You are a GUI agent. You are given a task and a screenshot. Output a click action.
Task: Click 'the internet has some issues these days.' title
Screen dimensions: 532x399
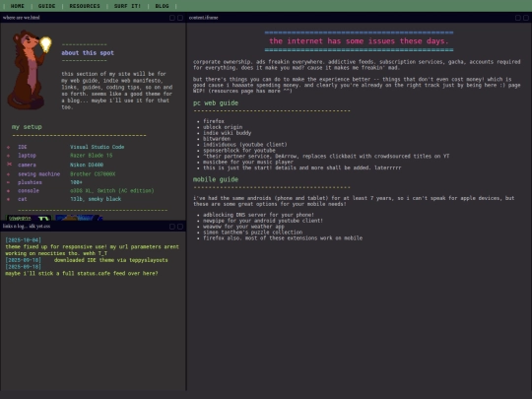click(x=359, y=41)
